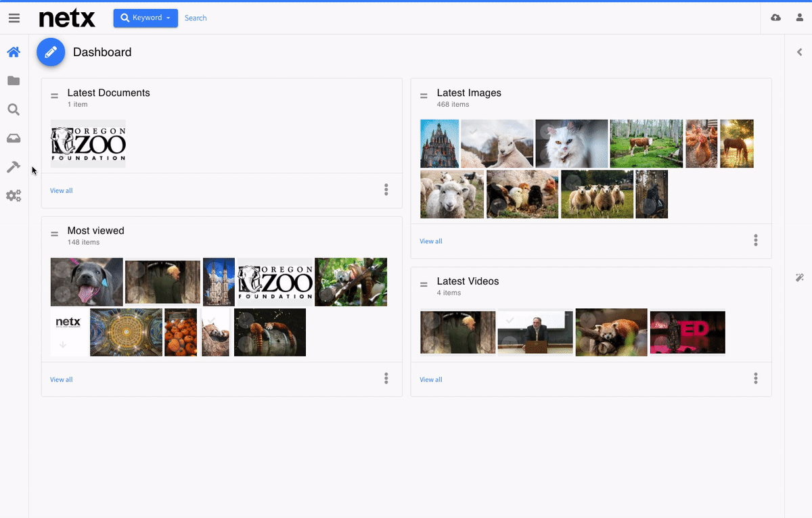Screen dimensions: 812x518
Task: Click the '148 items' count text
Action: pos(84,242)
